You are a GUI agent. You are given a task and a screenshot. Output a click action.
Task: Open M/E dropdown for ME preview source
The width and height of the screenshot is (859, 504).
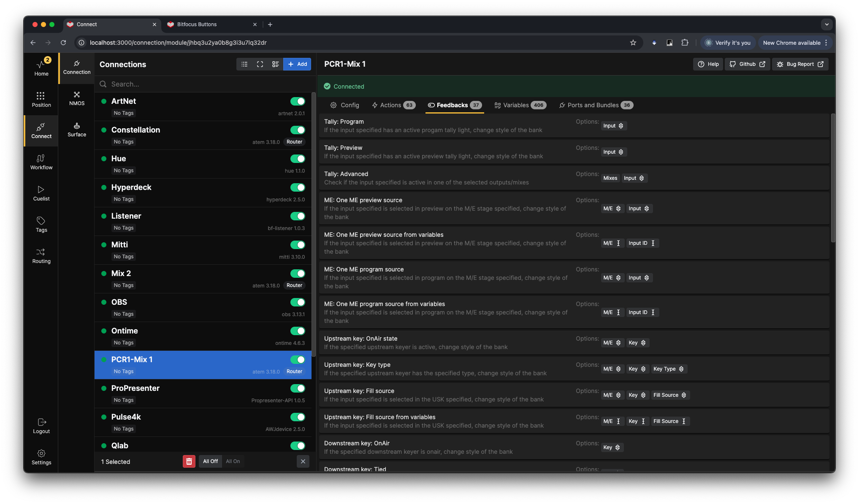pos(612,209)
